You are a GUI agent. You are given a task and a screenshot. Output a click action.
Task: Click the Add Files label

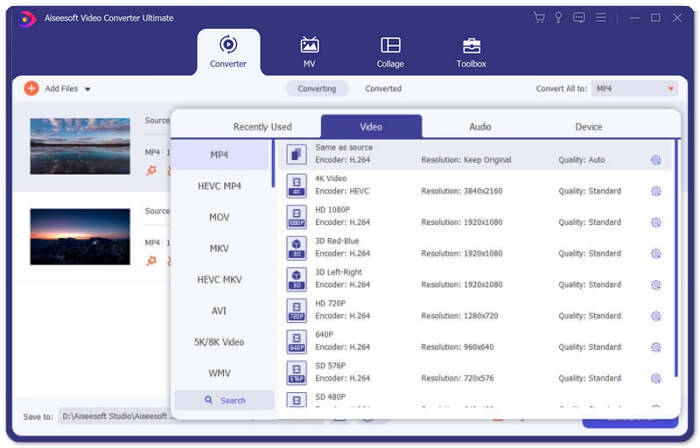[x=62, y=89]
